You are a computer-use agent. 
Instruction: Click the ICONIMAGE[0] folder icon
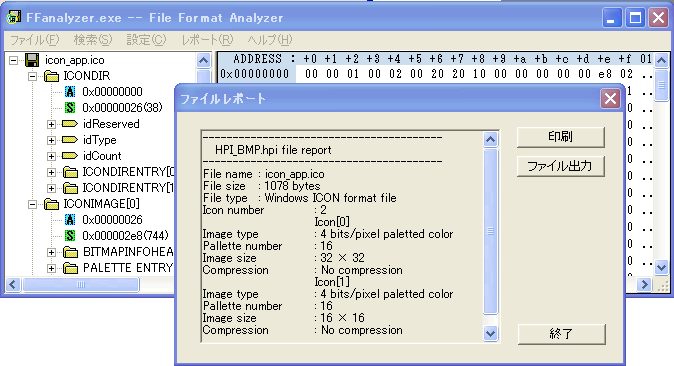pos(52,204)
